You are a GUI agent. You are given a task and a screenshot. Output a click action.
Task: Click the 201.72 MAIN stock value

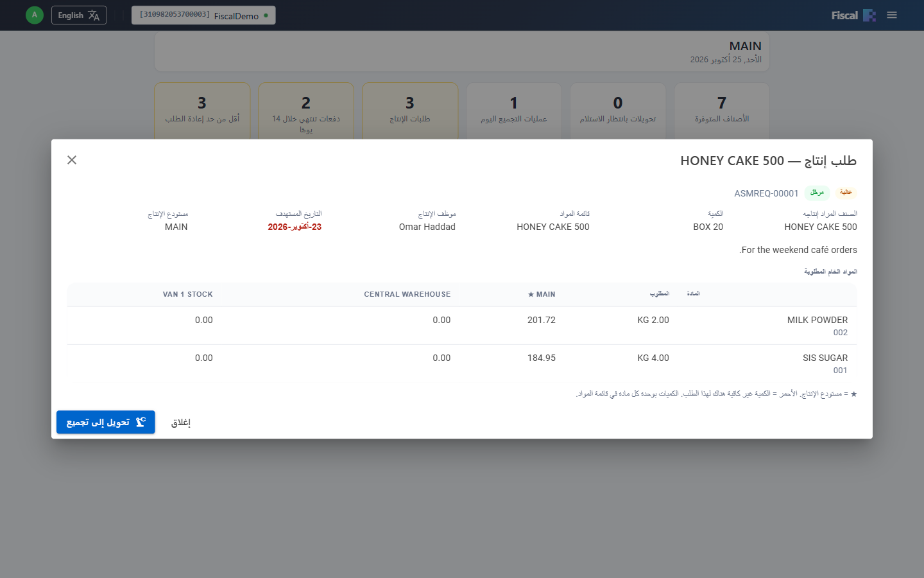click(542, 320)
